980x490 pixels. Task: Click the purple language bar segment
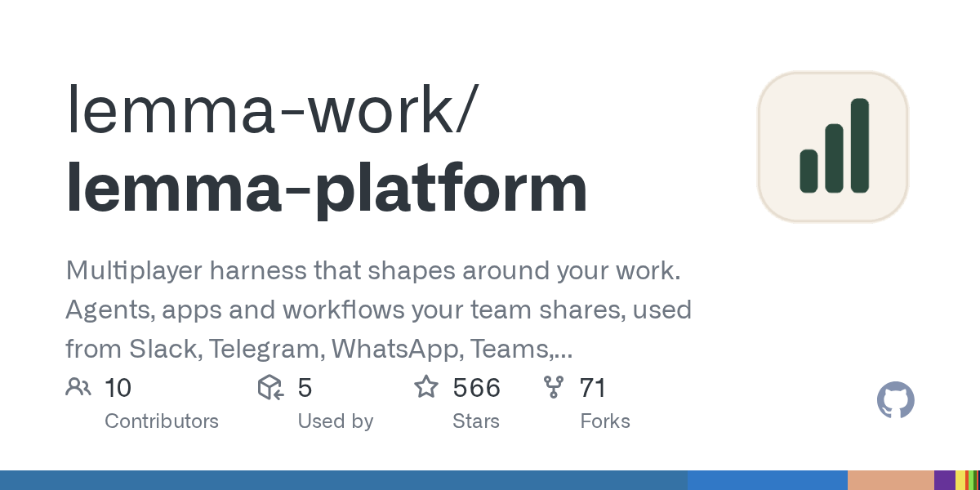pyautogui.click(x=945, y=480)
